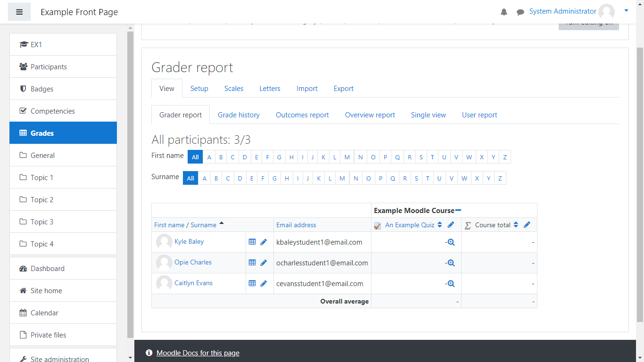Viewport: 644px width, 362px height.
Task: Click the main page vertical scrollbar
Action: coord(640,184)
